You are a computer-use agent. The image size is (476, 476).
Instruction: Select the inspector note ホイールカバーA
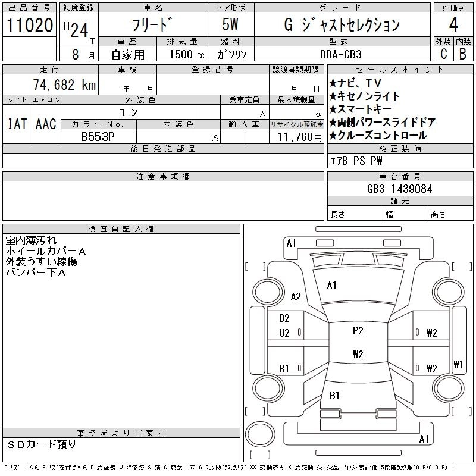(x=46, y=251)
